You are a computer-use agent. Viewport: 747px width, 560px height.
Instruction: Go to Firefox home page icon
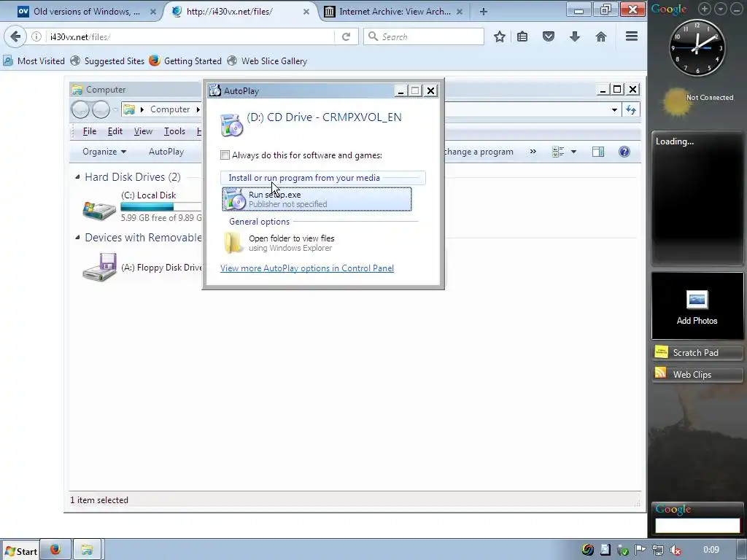coord(601,36)
